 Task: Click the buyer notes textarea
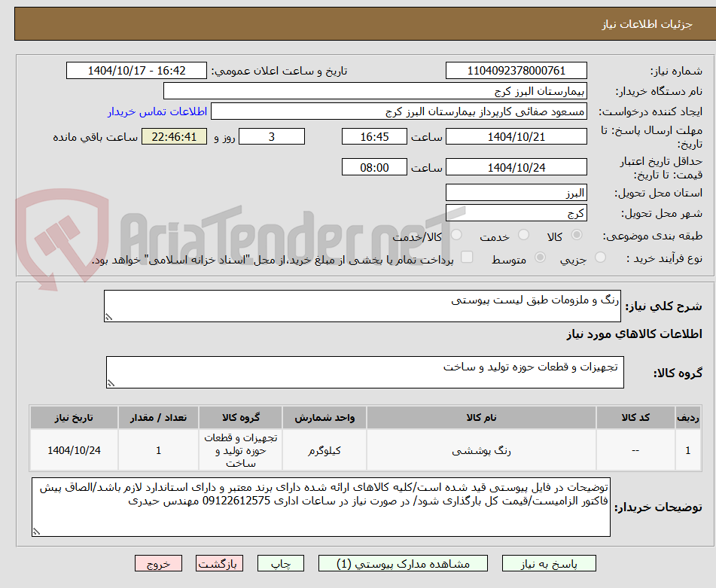tap(321, 507)
